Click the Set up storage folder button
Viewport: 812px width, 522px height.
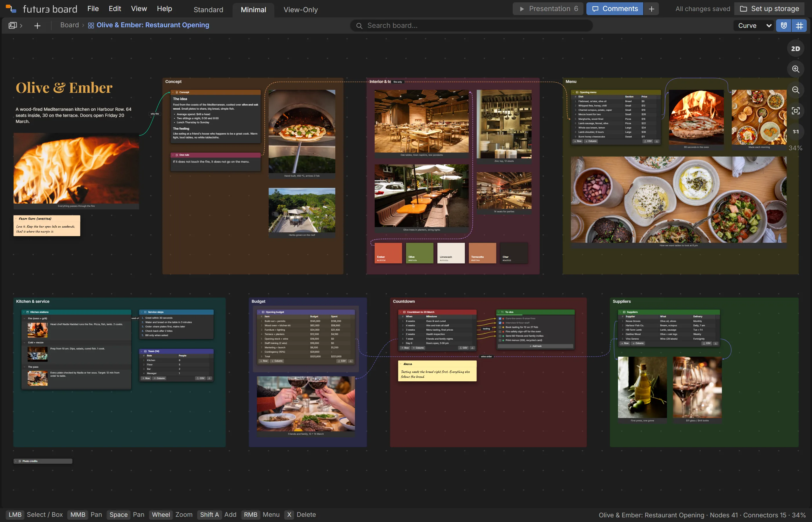pyautogui.click(x=769, y=9)
